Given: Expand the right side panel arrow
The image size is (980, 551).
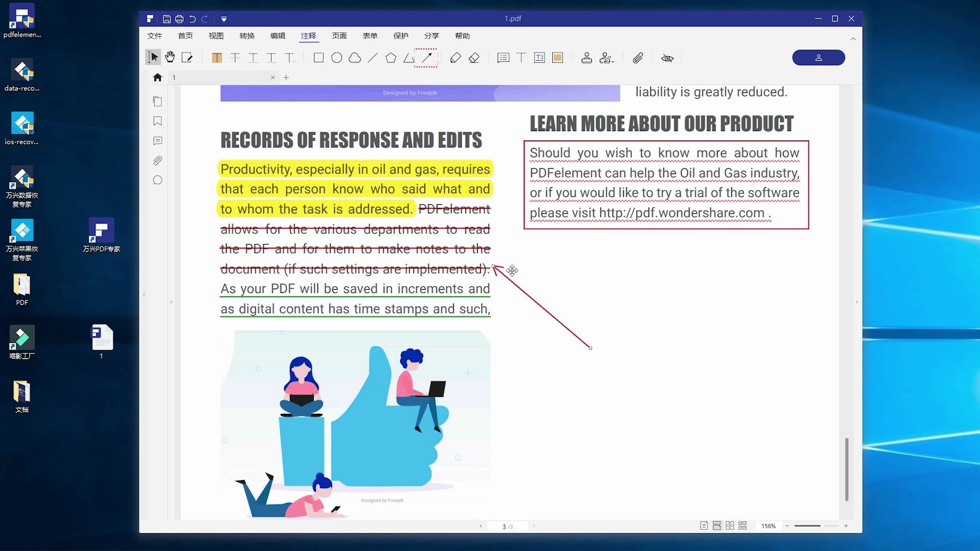Looking at the screenshot, I should 856,302.
